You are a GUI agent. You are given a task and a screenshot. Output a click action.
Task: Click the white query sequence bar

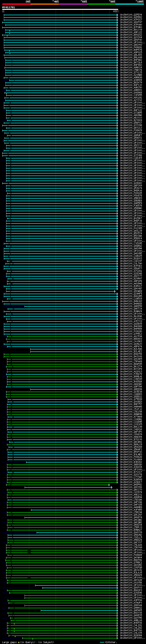[x=60, y=9]
